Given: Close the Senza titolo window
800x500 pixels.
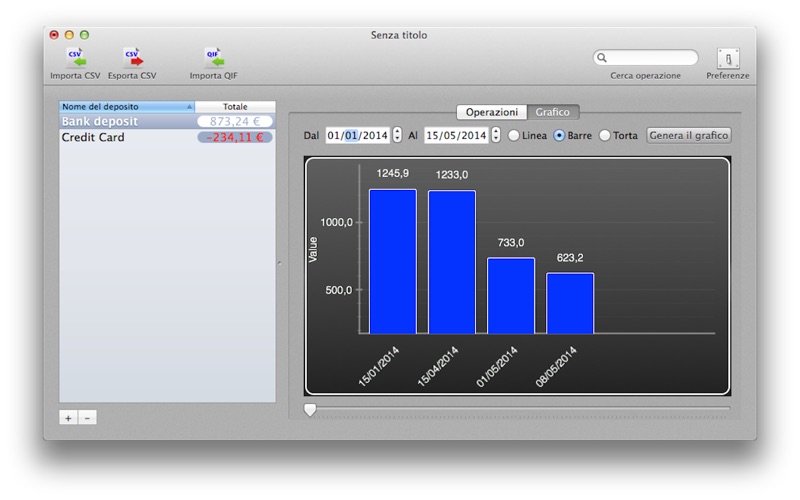Looking at the screenshot, I should click(x=54, y=35).
